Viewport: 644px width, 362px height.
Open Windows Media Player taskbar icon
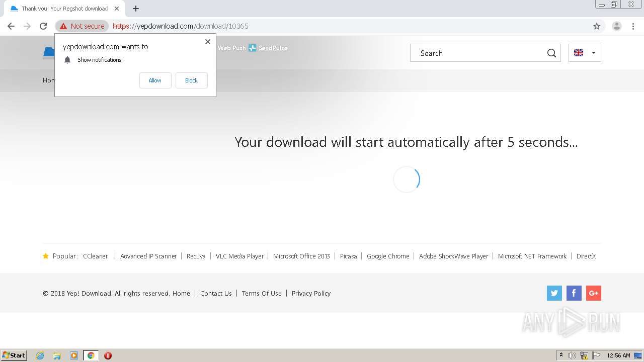74,355
